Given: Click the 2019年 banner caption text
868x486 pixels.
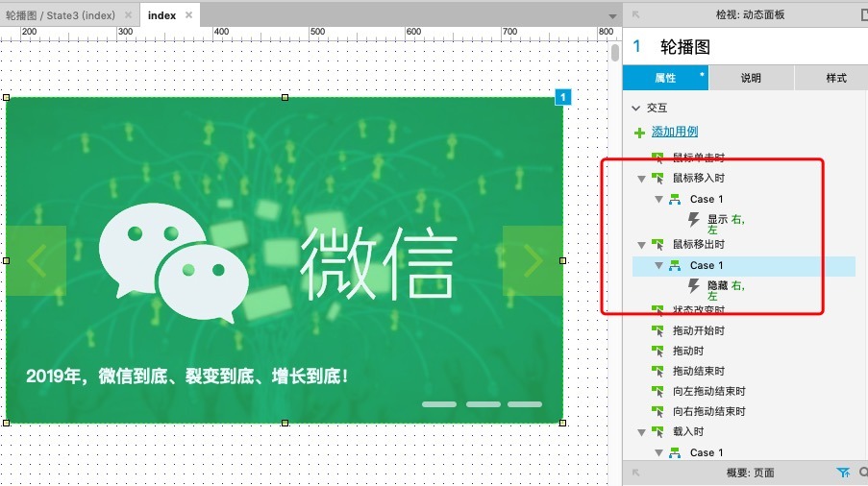Looking at the screenshot, I should tap(187, 377).
